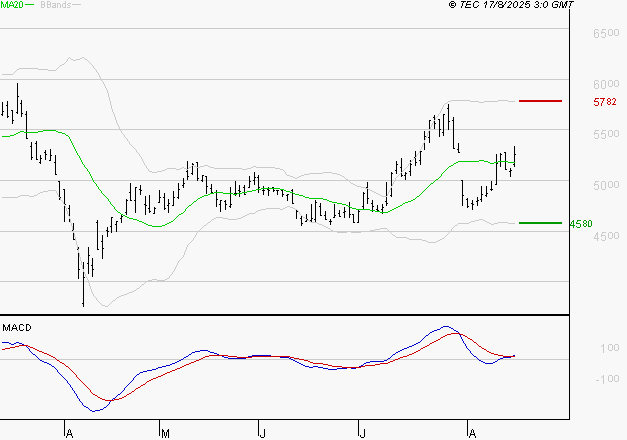Select the green MA20 legend line swatch
Image resolution: width=627 pixels, height=440 pixels.
[x=31, y=5]
